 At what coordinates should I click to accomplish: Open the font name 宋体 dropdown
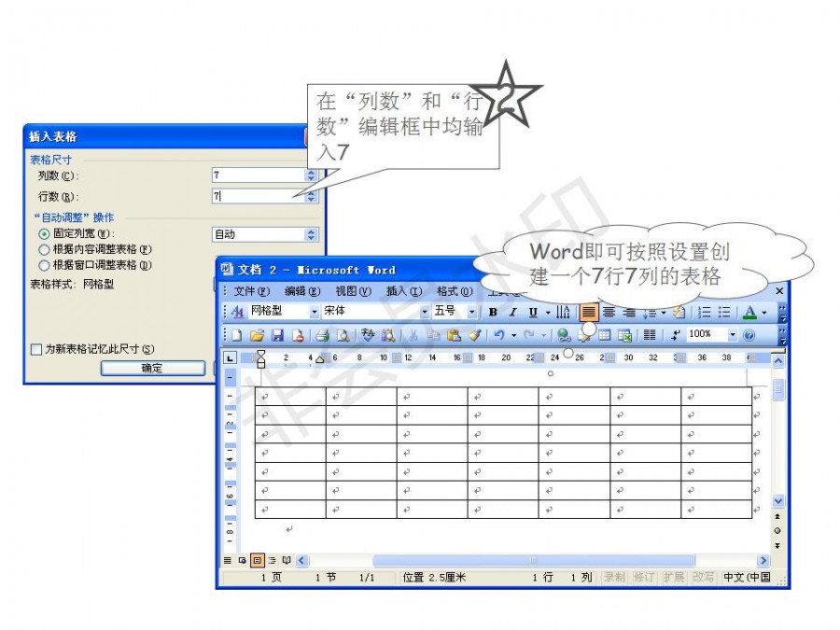pos(425,312)
